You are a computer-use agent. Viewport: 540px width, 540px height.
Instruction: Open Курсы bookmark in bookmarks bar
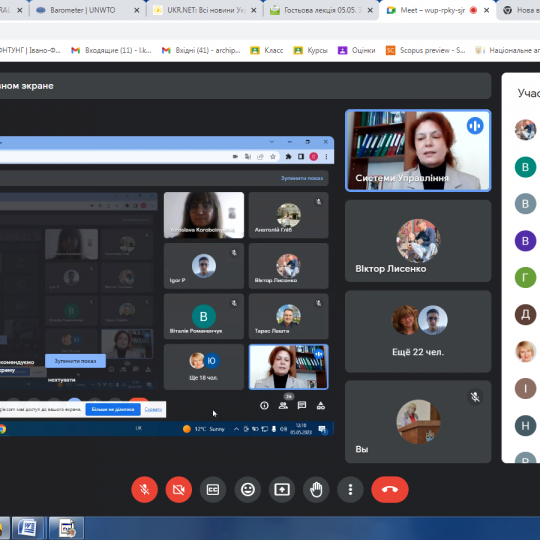[x=310, y=50]
